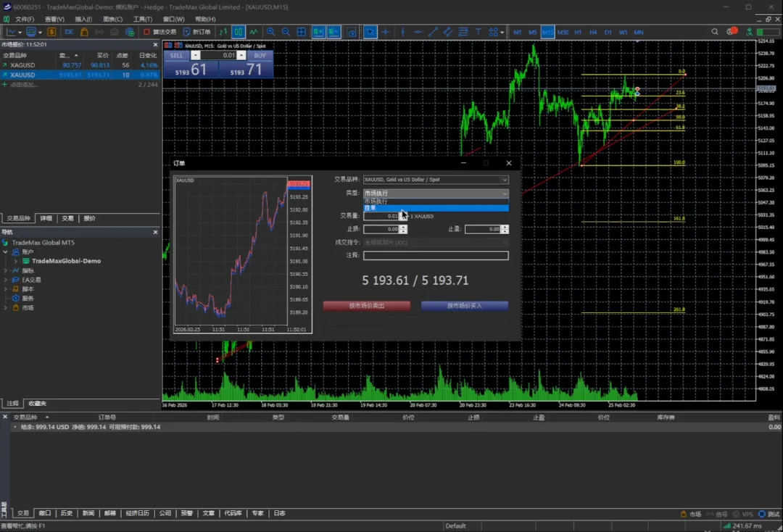Open the 交易品种 symbol dropdown in order dialog
This screenshot has width=783, height=532.
[x=435, y=180]
